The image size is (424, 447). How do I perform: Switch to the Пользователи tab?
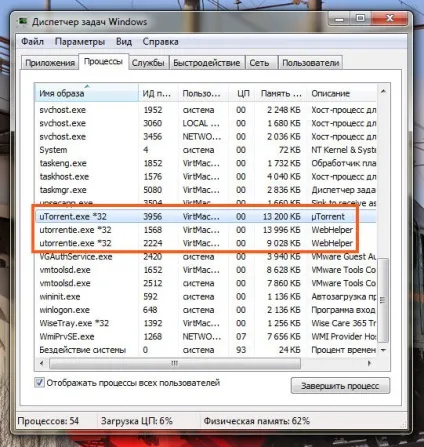click(310, 63)
